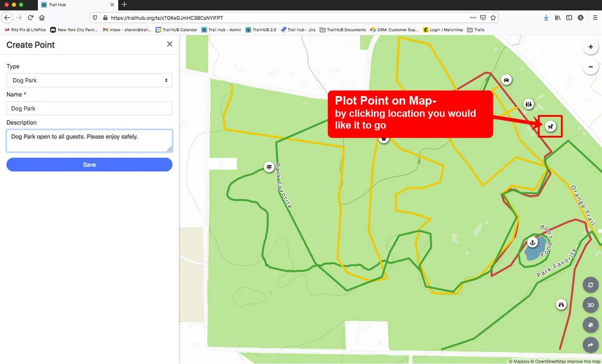Click the bug icon map button
602x364 pixels.
590,325
